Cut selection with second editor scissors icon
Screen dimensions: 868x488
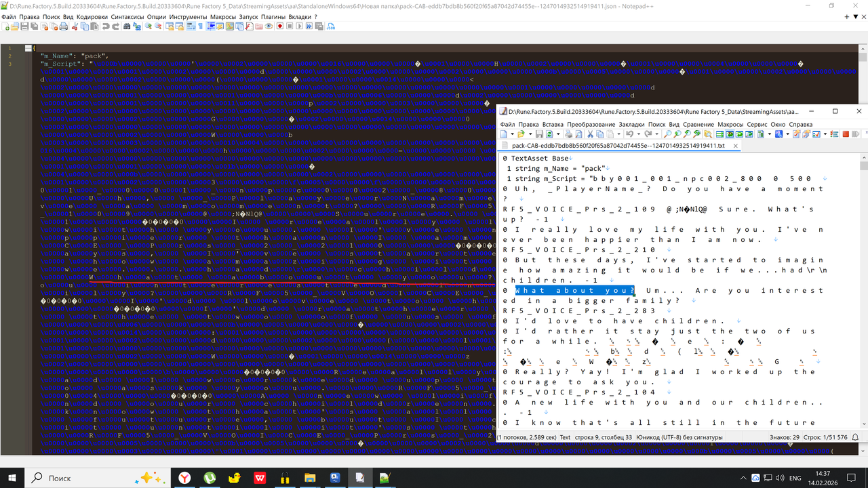point(590,134)
